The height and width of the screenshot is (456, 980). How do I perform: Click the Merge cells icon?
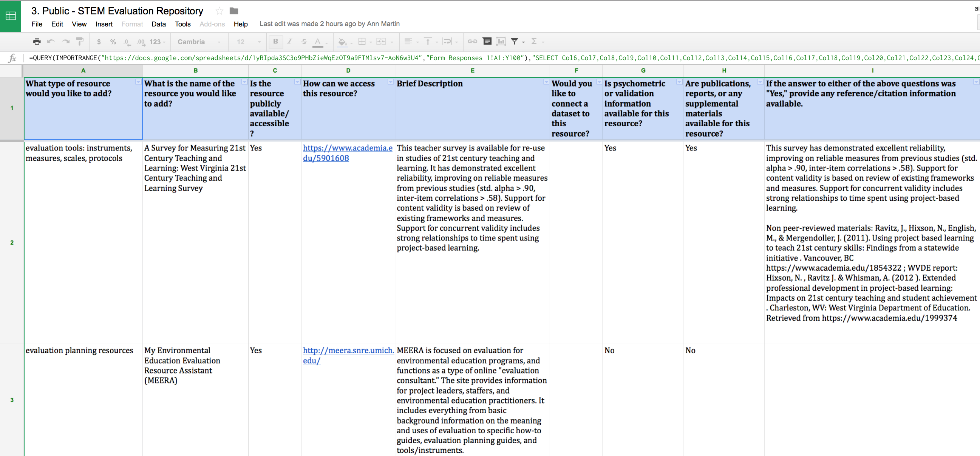point(381,42)
